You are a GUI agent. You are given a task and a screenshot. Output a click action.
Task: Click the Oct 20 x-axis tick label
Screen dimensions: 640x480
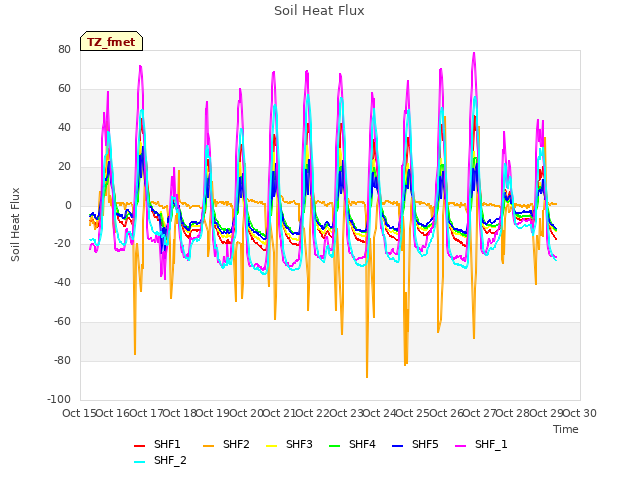246,413
